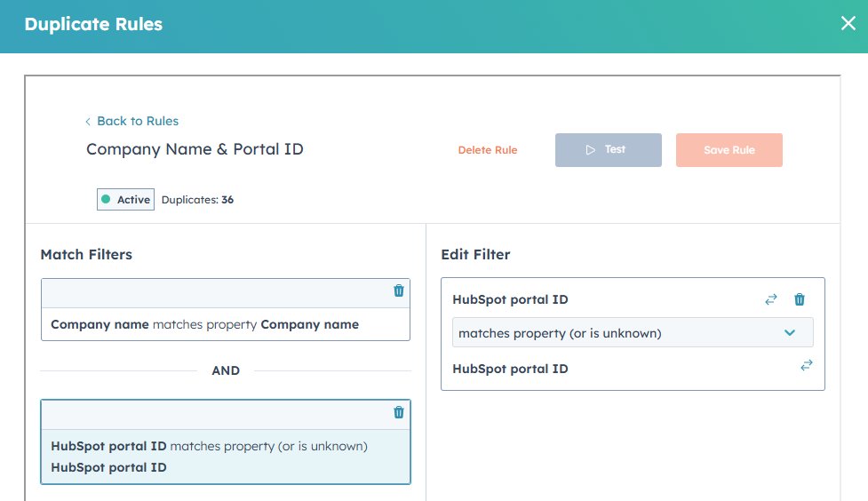Click the Company Name & Portal ID title
Viewport: 868px width, 501px height.
coord(195,149)
